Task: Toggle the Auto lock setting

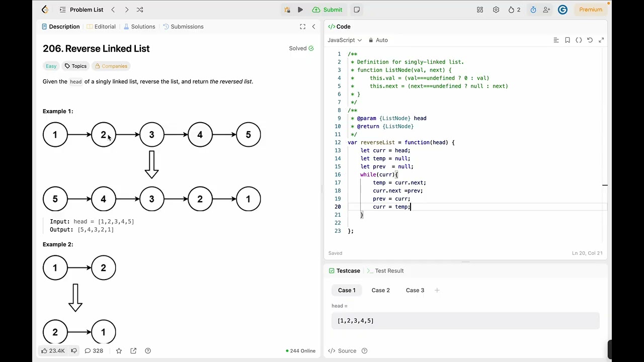Action: [378, 40]
